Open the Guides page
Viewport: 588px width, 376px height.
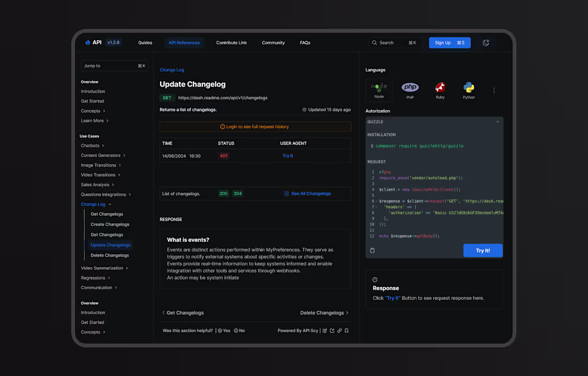point(145,42)
